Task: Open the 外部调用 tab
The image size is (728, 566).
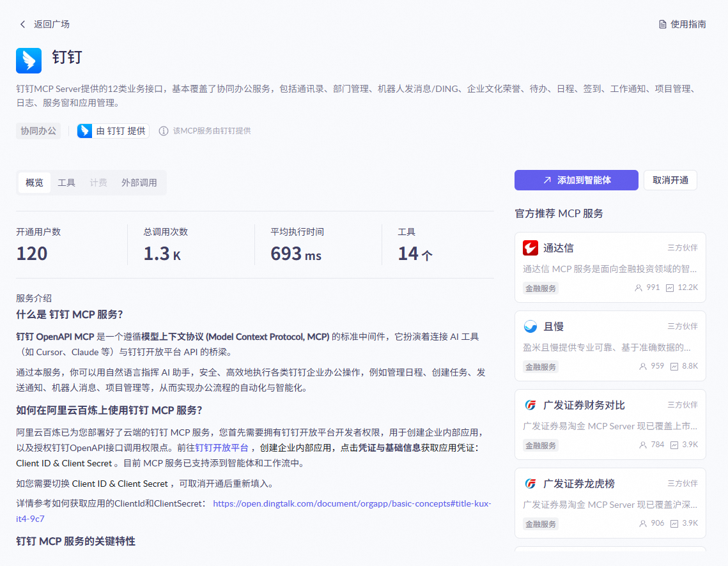Action: (x=139, y=183)
